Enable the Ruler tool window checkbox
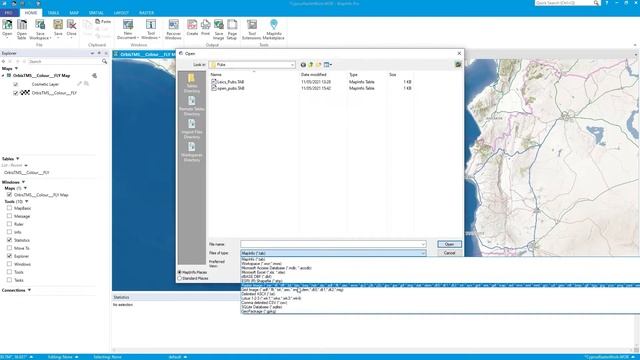The image size is (640, 360). 9,224
